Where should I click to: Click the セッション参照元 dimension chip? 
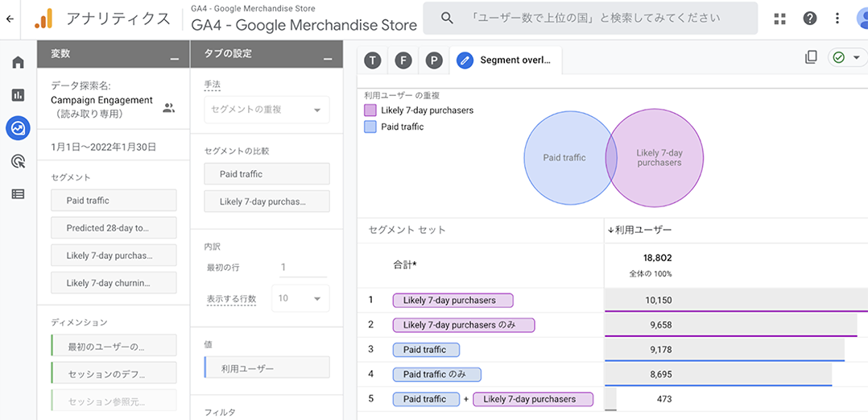tap(114, 400)
